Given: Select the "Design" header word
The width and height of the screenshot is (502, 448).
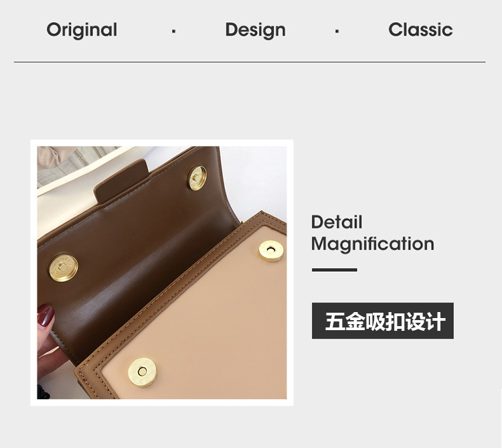Looking at the screenshot, I should tap(255, 30).
